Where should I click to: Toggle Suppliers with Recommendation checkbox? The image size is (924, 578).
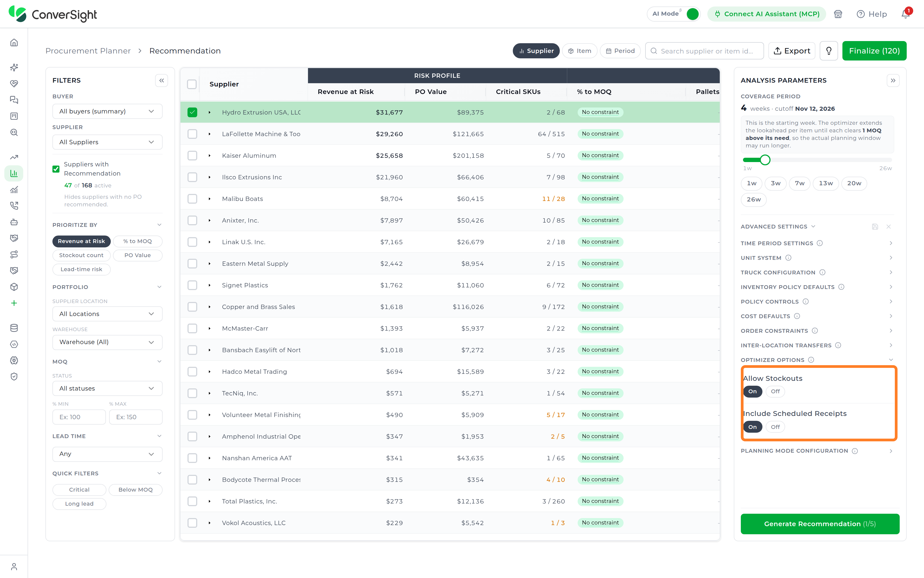pos(56,169)
